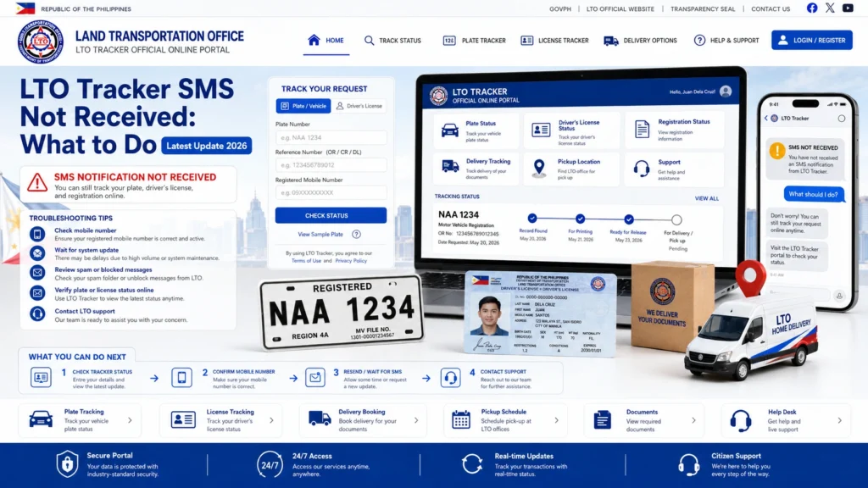Click the Login / Register button

click(x=812, y=41)
